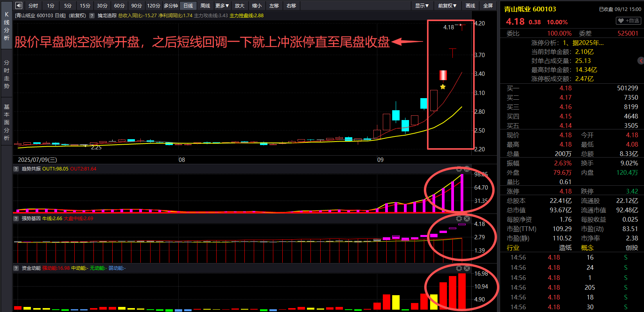
Task: Shift chart right with 右移
Action: (291, 5)
